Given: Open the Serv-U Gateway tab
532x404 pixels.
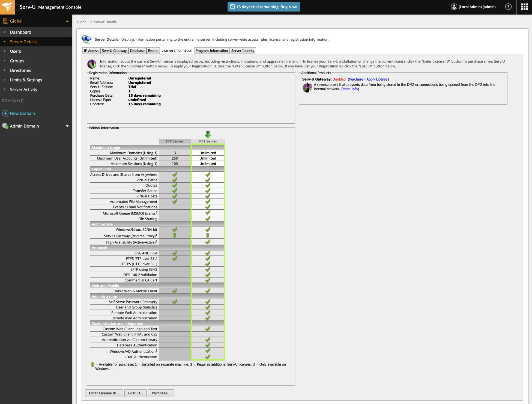Looking at the screenshot, I should 114,51.
